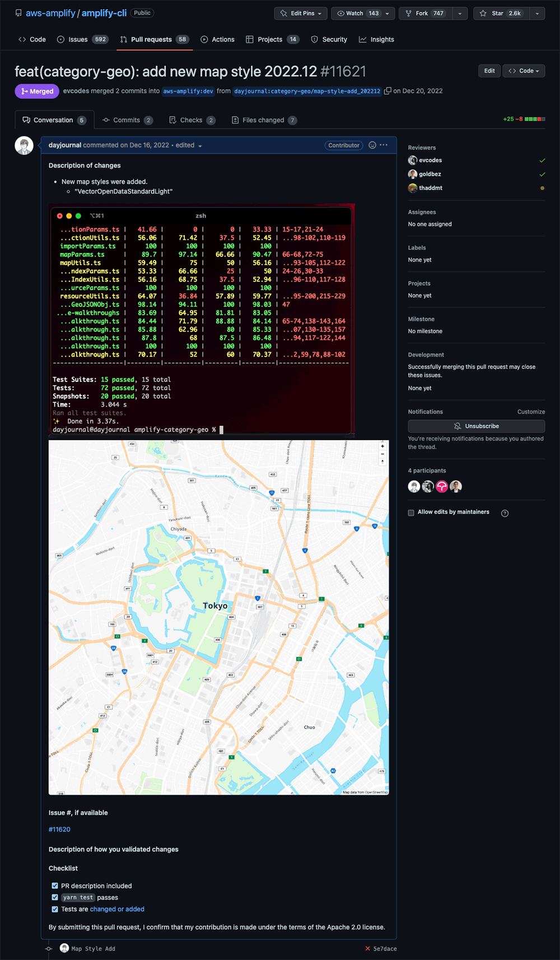Click the Map Style Add commit message
This screenshot has width=560, height=960.
[94, 949]
